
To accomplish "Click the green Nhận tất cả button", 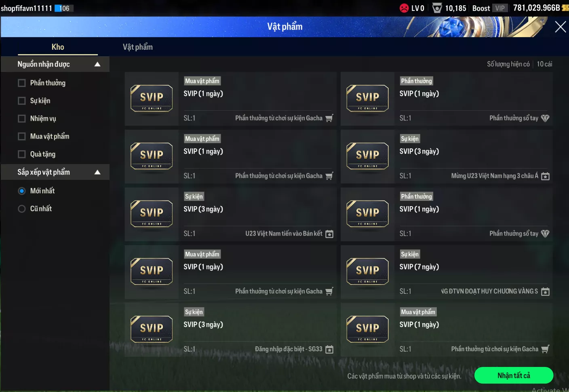I will (x=514, y=375).
